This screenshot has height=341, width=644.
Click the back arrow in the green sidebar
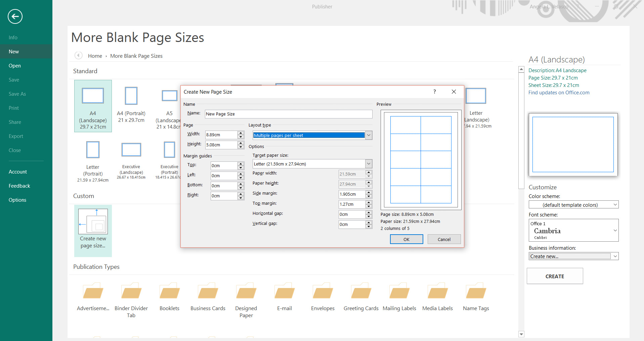15,16
